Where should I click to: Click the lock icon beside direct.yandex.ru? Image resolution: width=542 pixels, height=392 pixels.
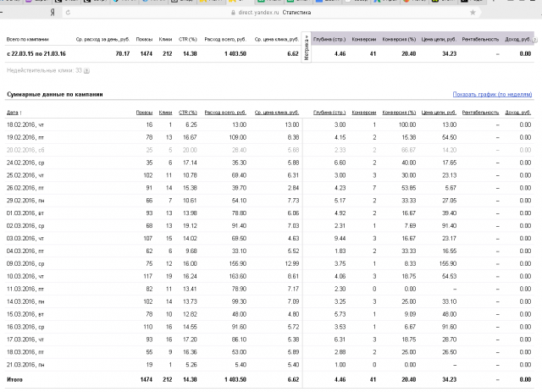[x=231, y=14]
